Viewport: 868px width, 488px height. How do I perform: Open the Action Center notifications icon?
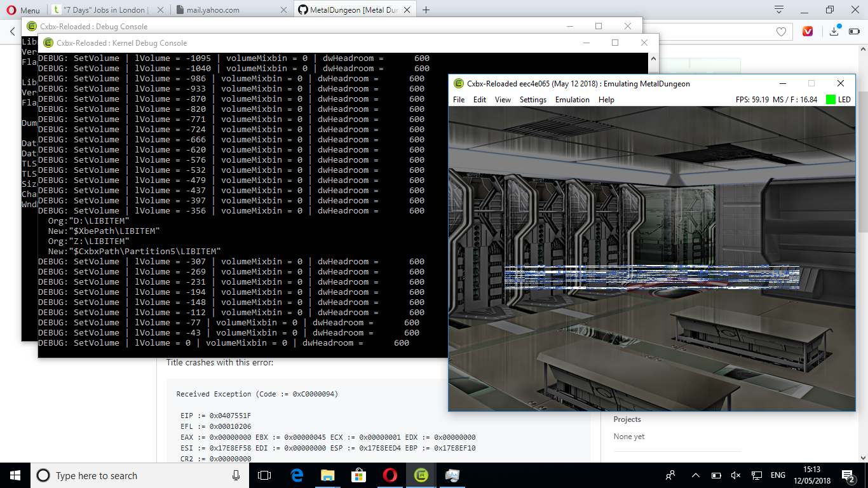tap(848, 475)
